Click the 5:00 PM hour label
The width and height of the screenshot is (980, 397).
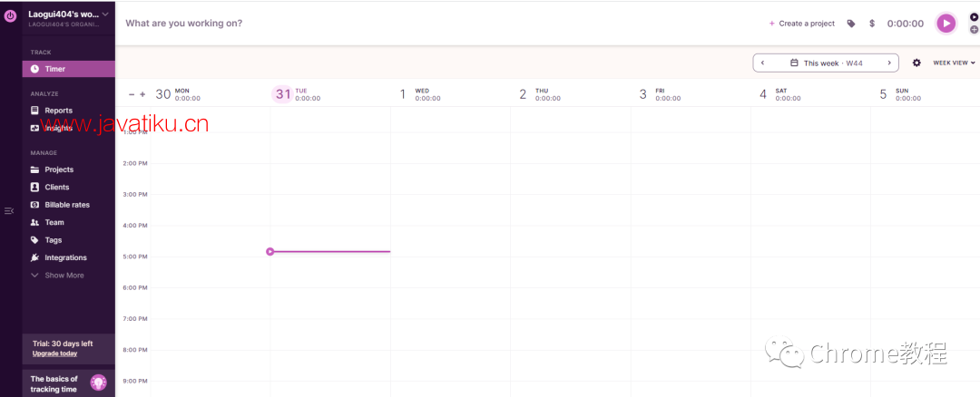coord(135,257)
